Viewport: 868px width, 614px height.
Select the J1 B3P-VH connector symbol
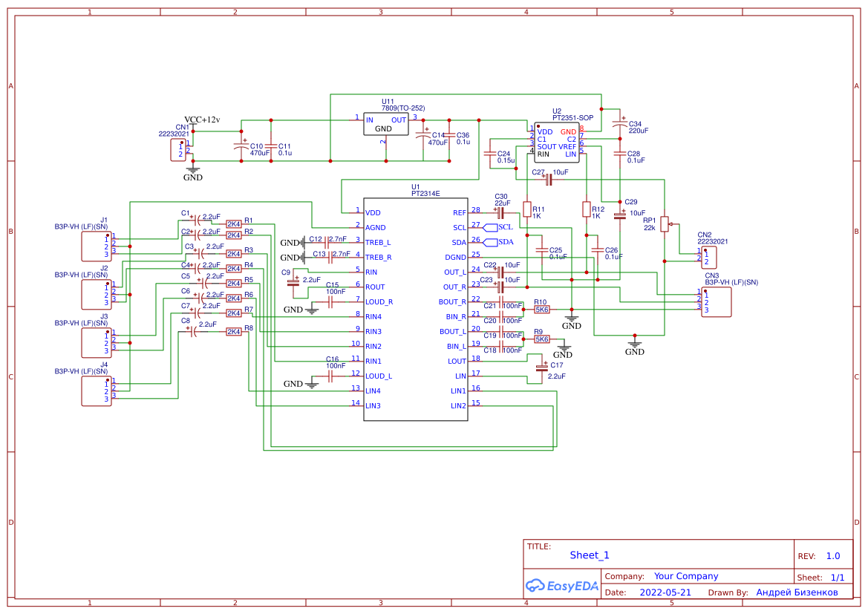(95, 245)
